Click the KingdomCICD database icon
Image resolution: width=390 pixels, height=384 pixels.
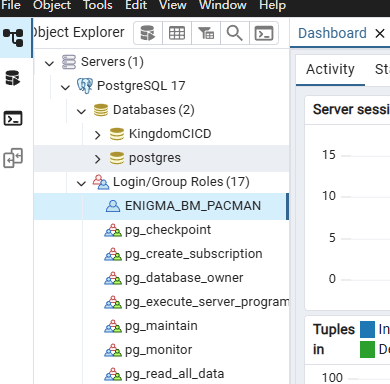(x=117, y=134)
